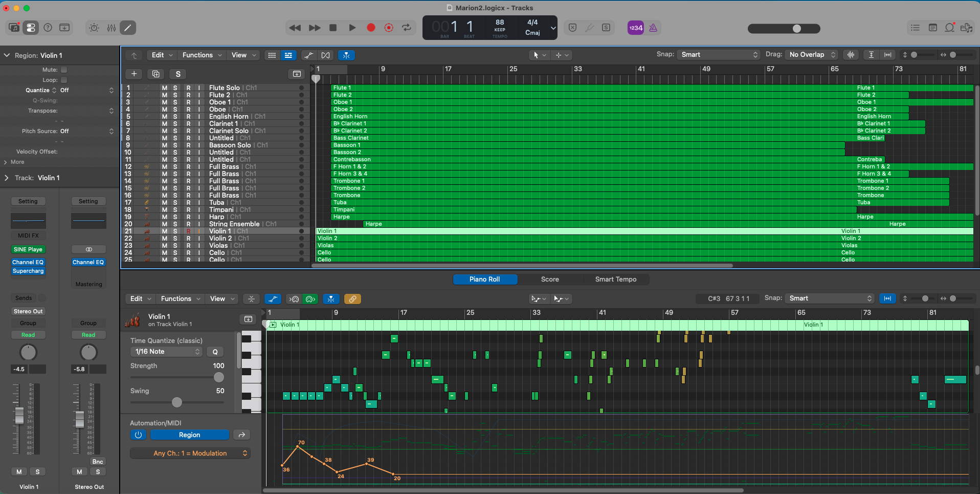
Task: Rewind the transport
Action: (x=295, y=28)
